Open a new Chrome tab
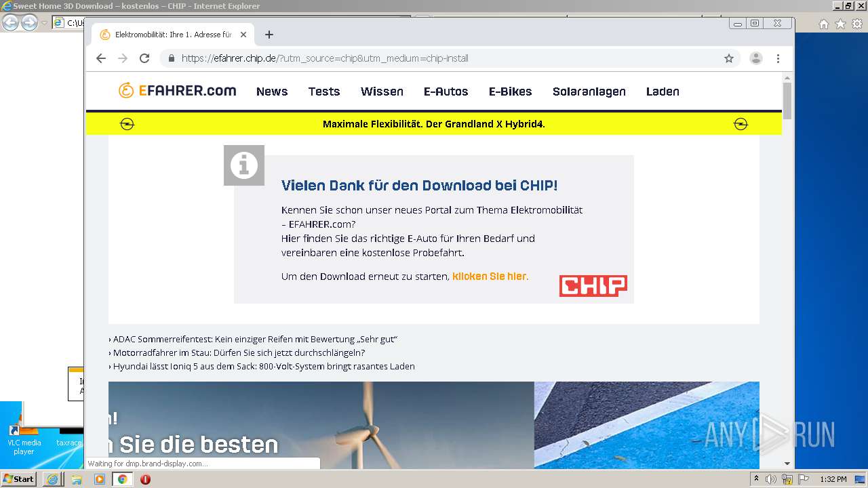868x488 pixels. coord(269,35)
